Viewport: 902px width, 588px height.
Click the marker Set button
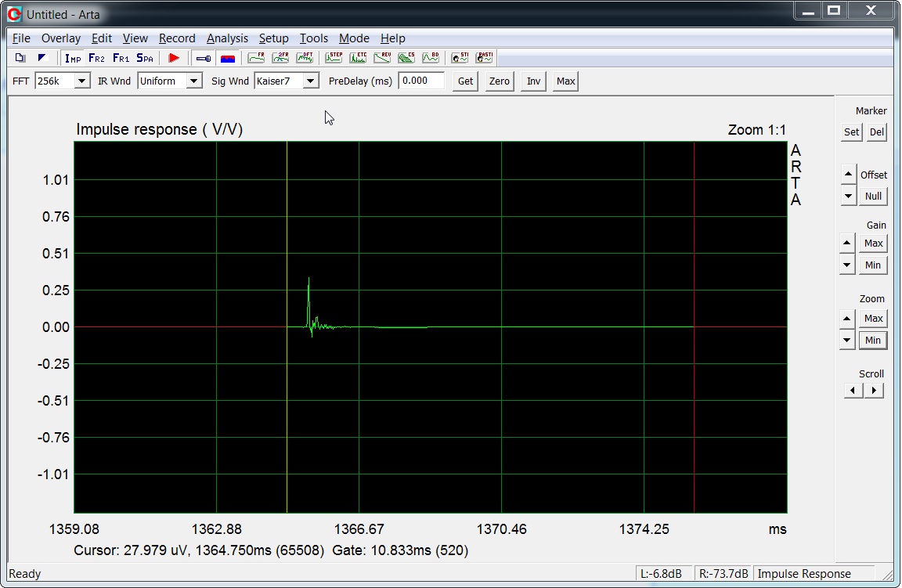coord(851,132)
